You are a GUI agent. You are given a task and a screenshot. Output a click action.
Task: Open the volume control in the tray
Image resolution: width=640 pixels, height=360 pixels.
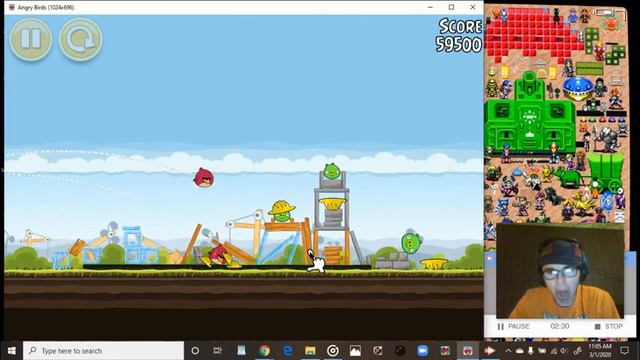(564, 351)
